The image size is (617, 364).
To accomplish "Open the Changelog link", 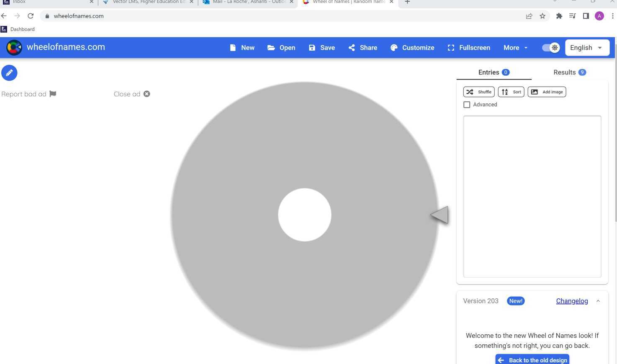I will pyautogui.click(x=572, y=301).
